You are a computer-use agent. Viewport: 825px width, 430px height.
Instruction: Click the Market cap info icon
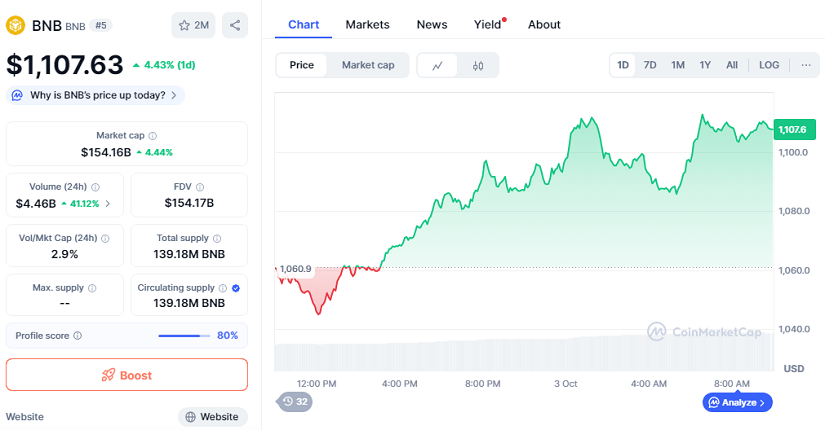pyautogui.click(x=153, y=135)
